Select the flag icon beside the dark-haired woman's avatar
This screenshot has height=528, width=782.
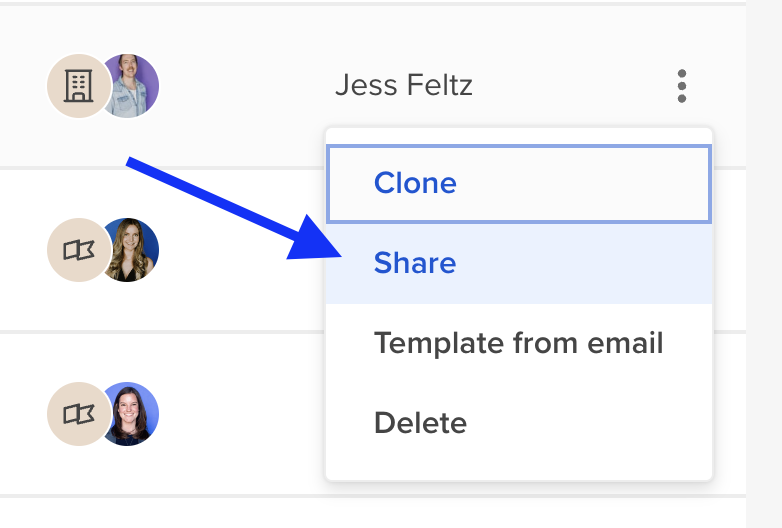(78, 414)
